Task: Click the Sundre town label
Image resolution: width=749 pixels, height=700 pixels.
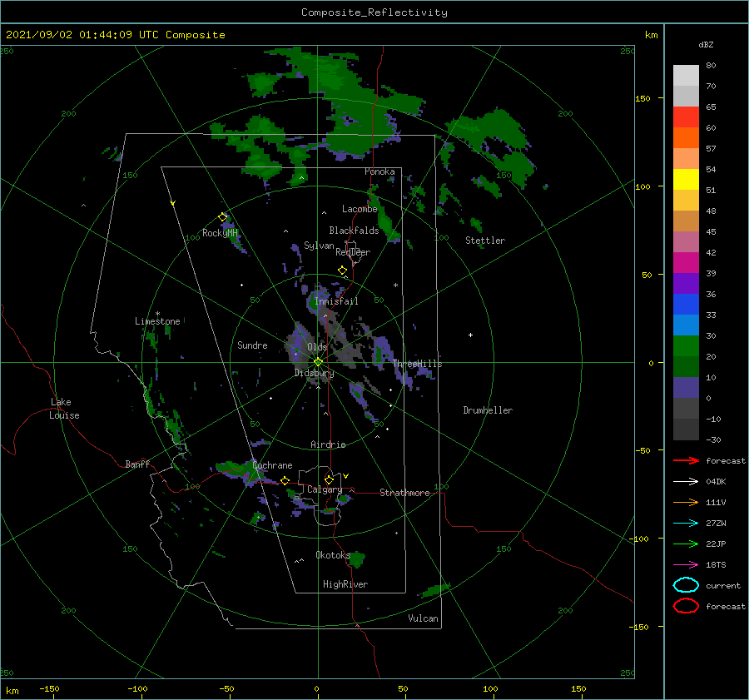Action: [x=252, y=345]
